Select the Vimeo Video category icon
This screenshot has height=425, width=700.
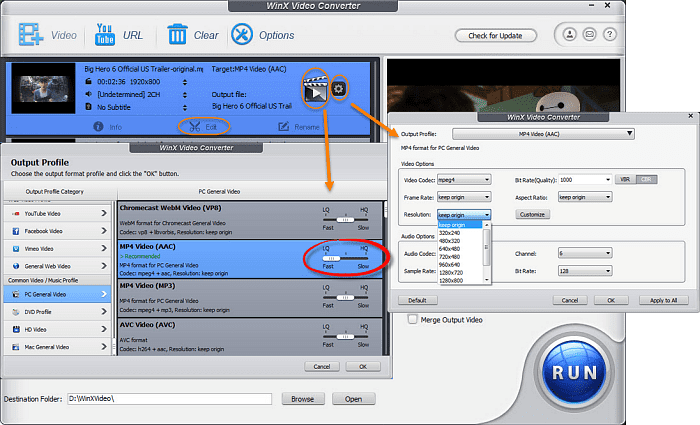[16, 249]
